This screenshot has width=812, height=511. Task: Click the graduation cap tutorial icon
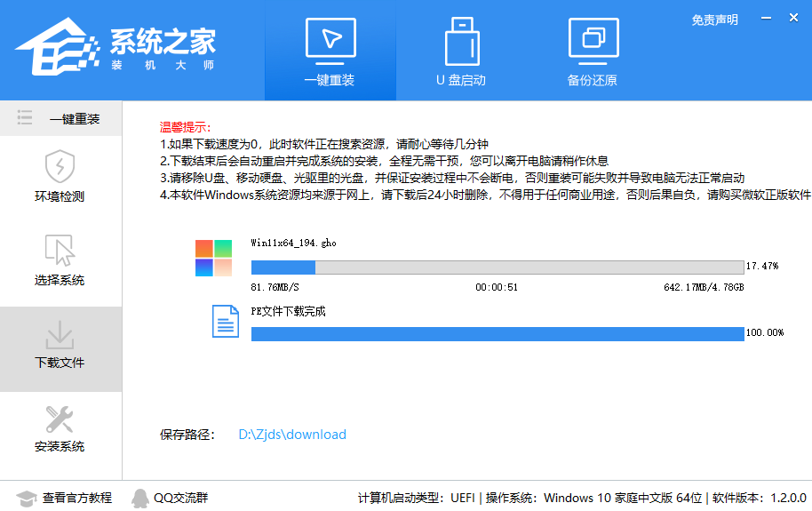click(27, 498)
